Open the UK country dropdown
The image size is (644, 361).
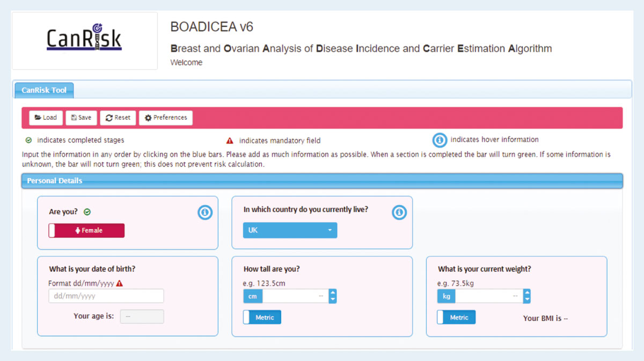tap(290, 230)
